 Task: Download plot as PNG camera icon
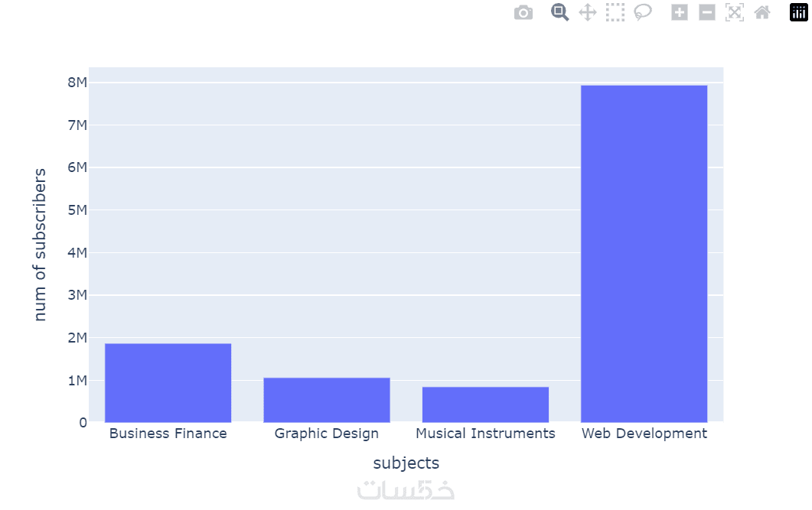(x=523, y=13)
